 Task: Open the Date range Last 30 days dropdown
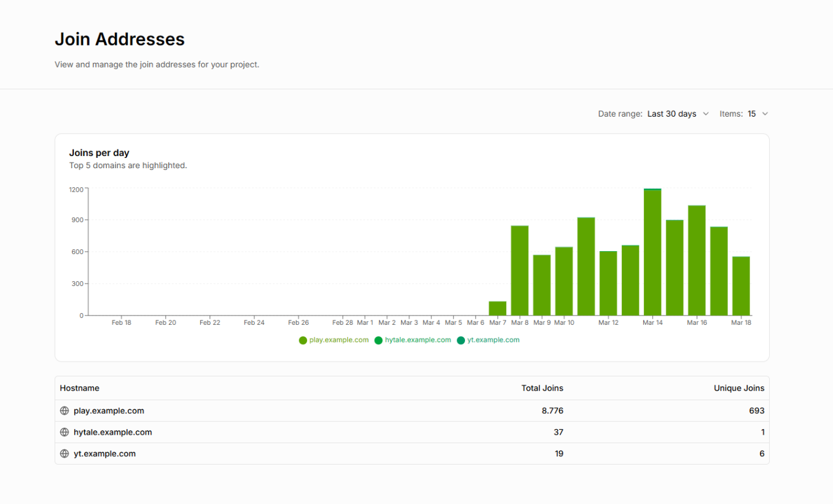click(678, 114)
